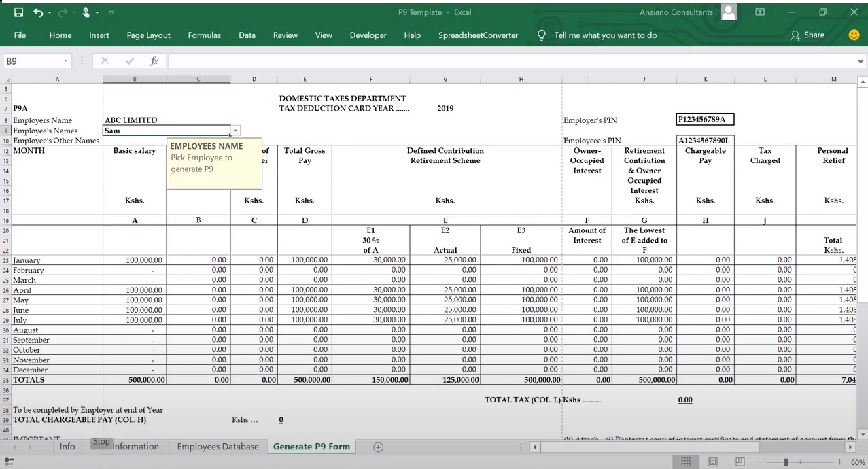The image size is (868, 469).
Task: Switch to Page Layout view in status bar
Action: [713, 462]
